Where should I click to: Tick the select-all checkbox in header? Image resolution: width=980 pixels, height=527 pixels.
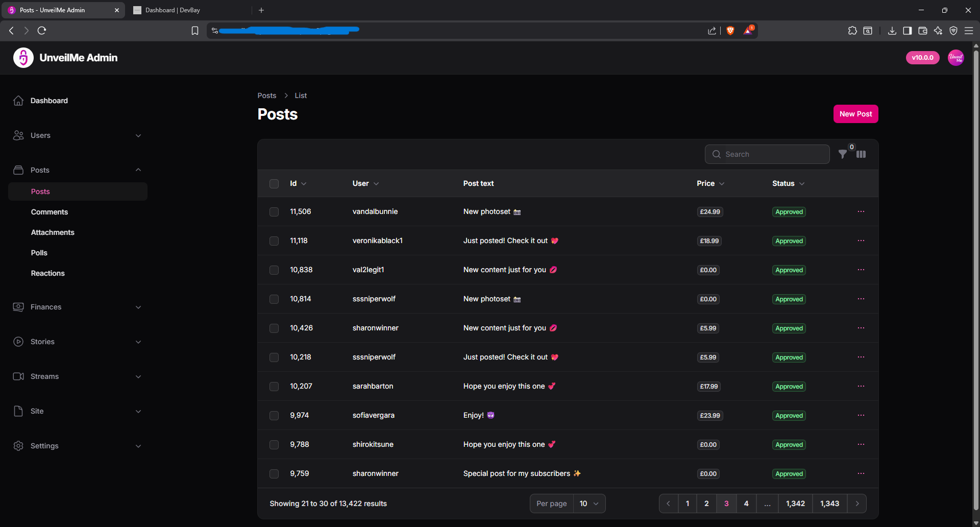click(274, 184)
